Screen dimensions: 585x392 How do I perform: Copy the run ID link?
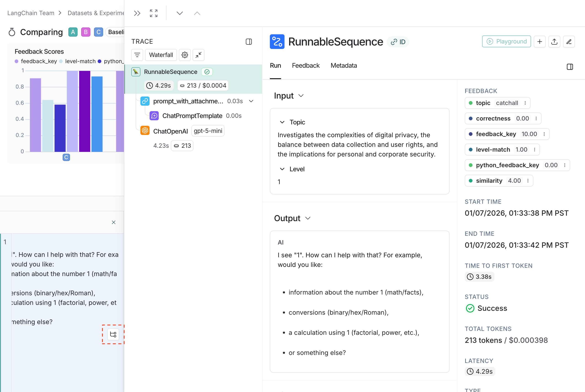point(398,42)
